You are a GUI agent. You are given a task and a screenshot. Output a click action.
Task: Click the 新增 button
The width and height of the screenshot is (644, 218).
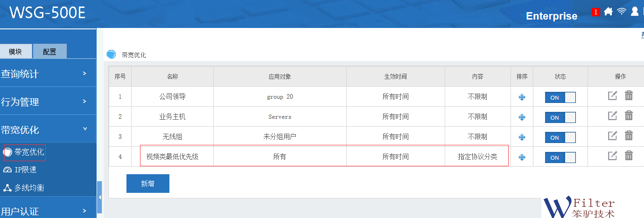pos(147,184)
